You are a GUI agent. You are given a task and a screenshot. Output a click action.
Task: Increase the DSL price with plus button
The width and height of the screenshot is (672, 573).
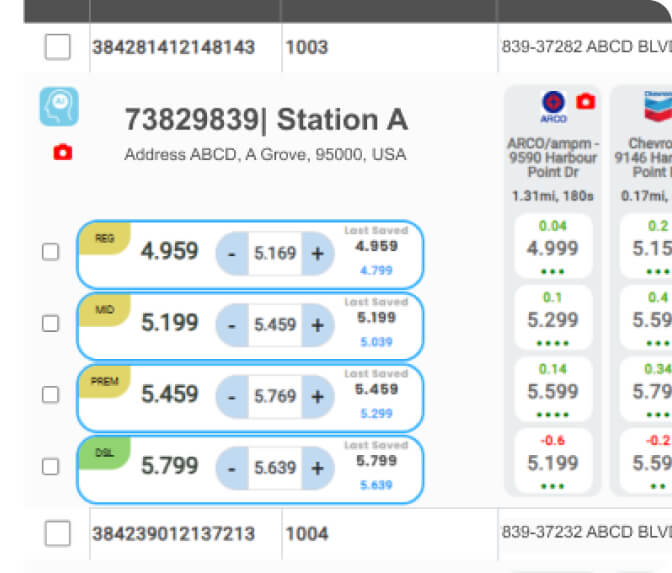[318, 468]
